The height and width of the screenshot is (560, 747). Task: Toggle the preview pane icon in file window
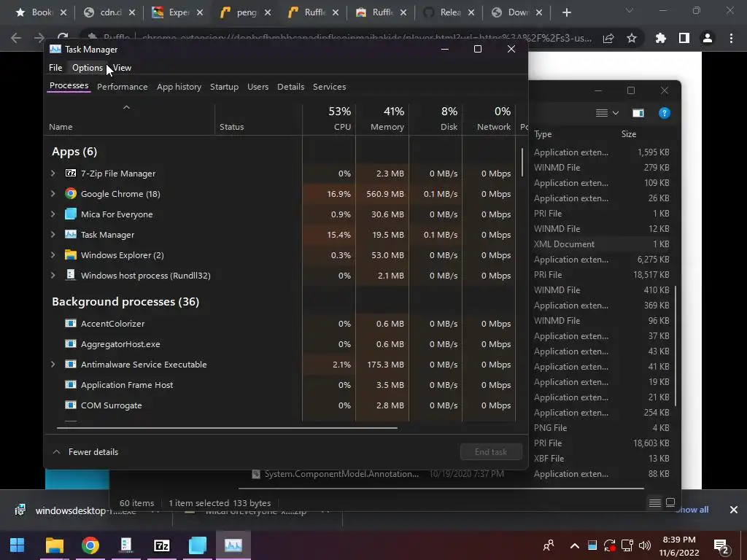[x=638, y=113]
